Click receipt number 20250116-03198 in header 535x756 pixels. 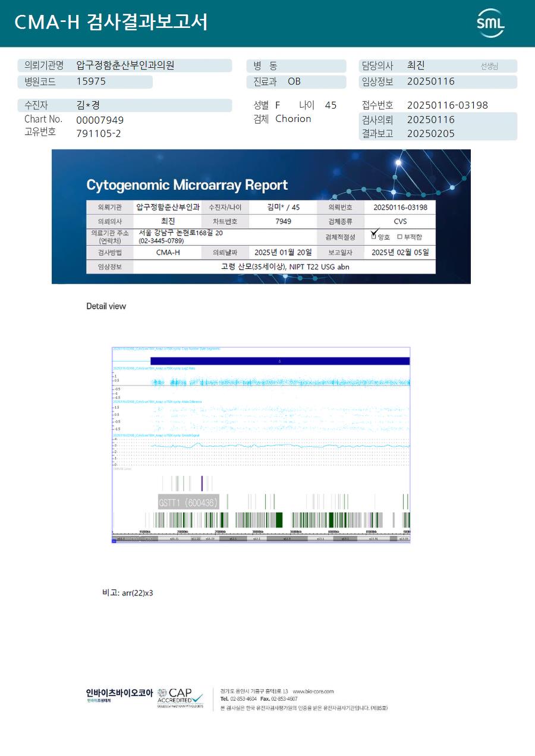[x=447, y=105]
